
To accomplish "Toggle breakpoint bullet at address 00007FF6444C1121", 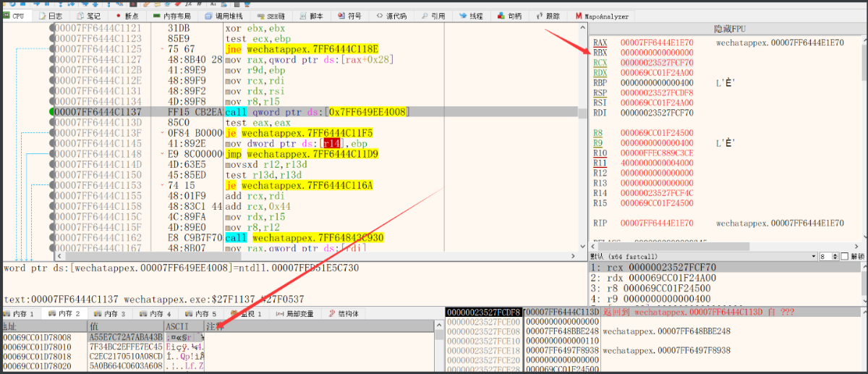I will pyautogui.click(x=52, y=27).
